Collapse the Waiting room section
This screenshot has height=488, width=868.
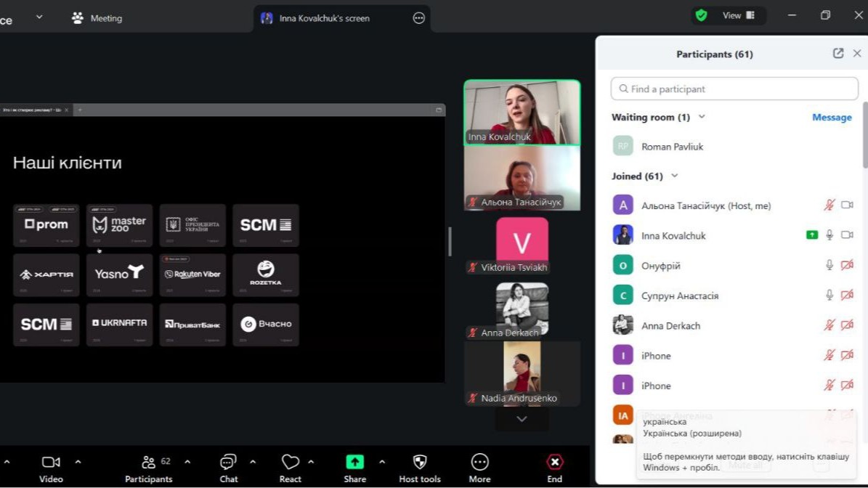click(702, 117)
